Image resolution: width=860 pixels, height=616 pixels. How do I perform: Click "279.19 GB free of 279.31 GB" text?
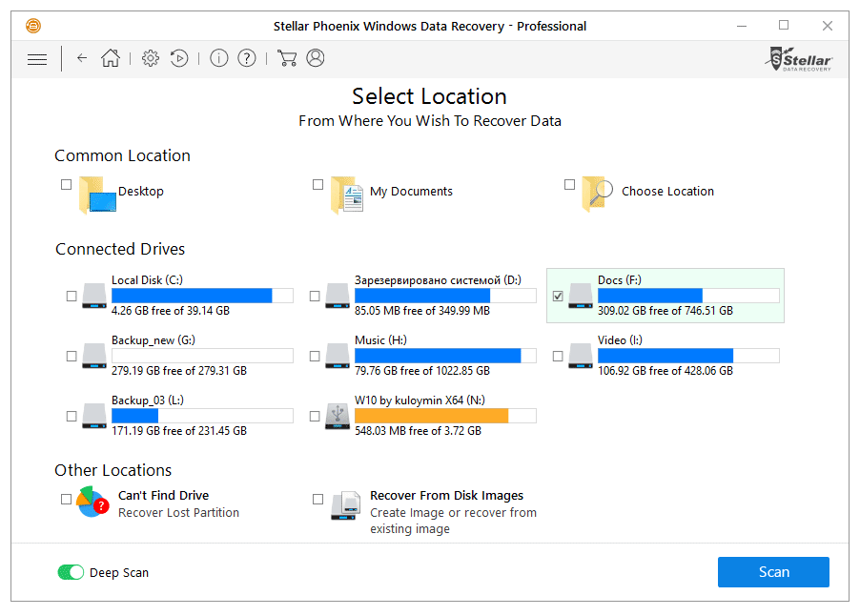coord(179,371)
